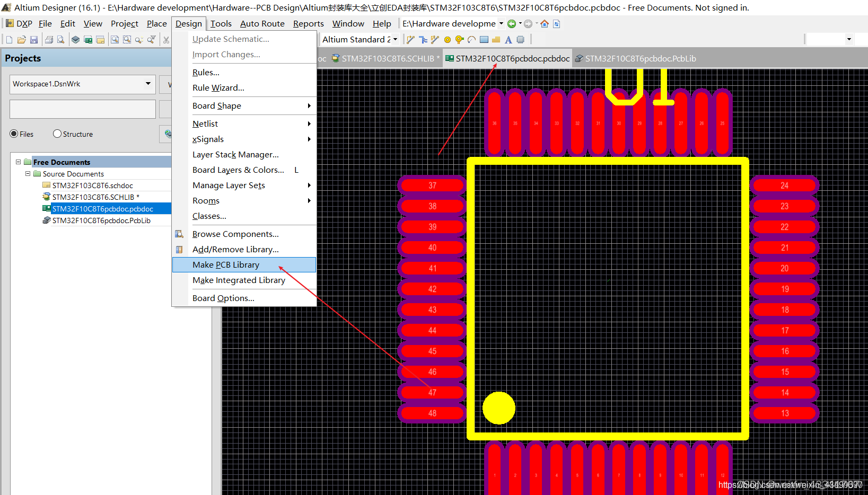Screen dimensions: 868x495
Task: Open the PCB panel icon
Action: [88, 40]
